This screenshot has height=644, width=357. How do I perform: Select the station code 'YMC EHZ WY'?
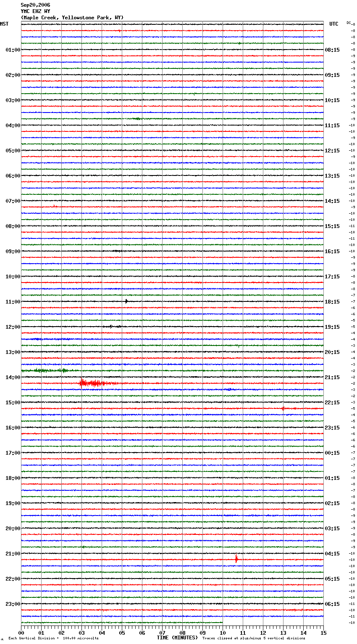pos(35,11)
